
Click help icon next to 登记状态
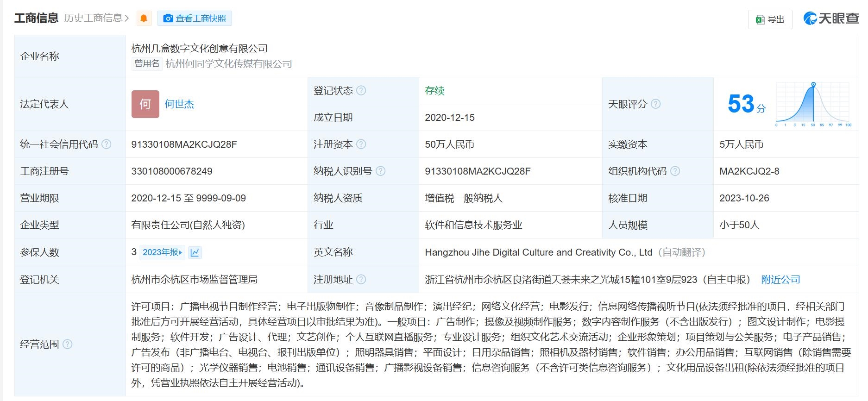(361, 91)
